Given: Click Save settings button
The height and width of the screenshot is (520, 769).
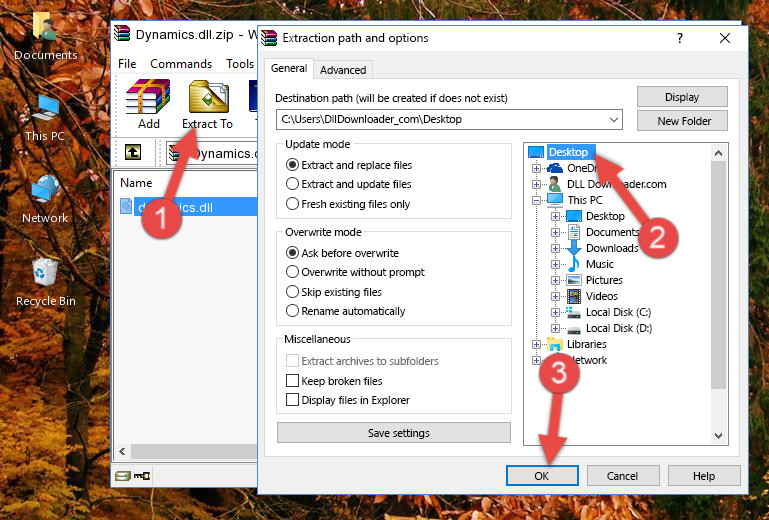Looking at the screenshot, I should (394, 433).
